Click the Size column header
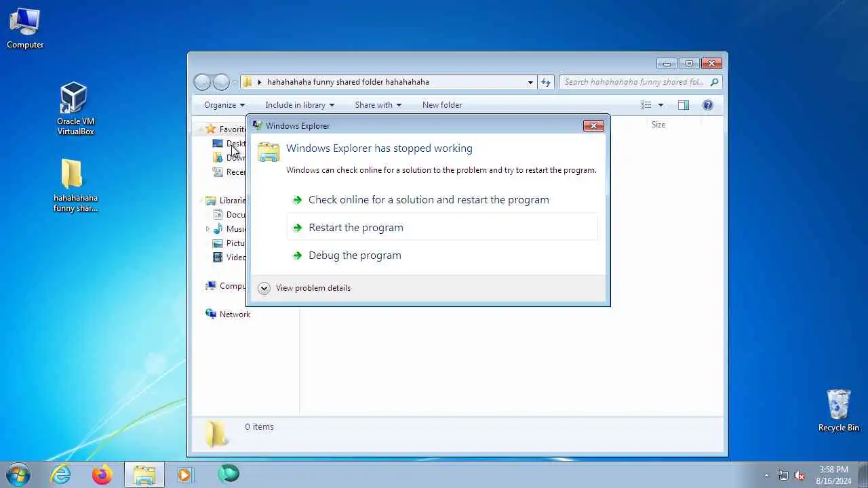868x488 pixels. (x=658, y=125)
